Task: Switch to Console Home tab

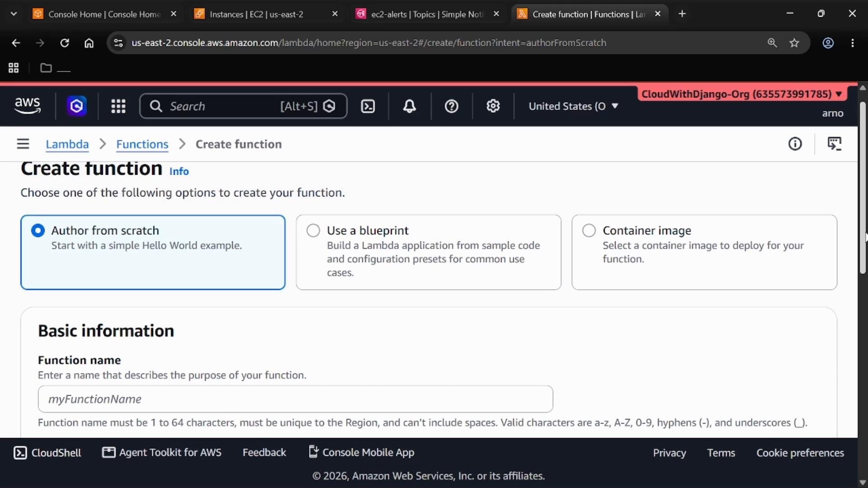Action: 104,14
